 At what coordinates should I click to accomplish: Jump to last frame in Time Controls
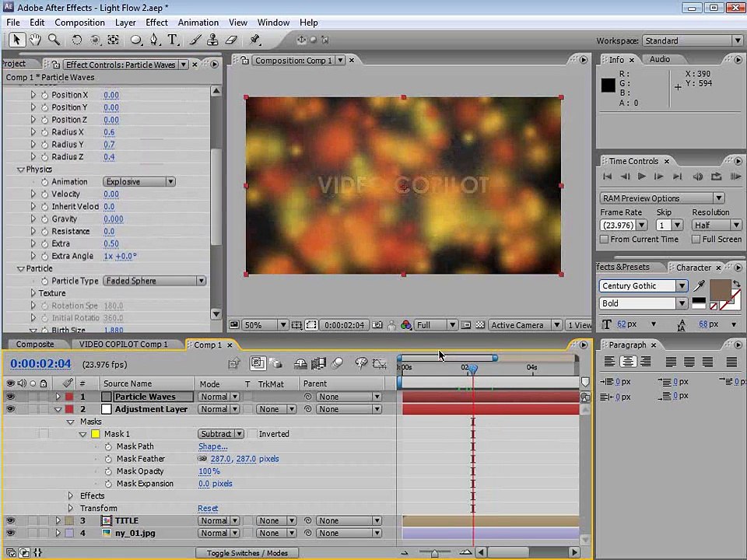[x=677, y=177]
